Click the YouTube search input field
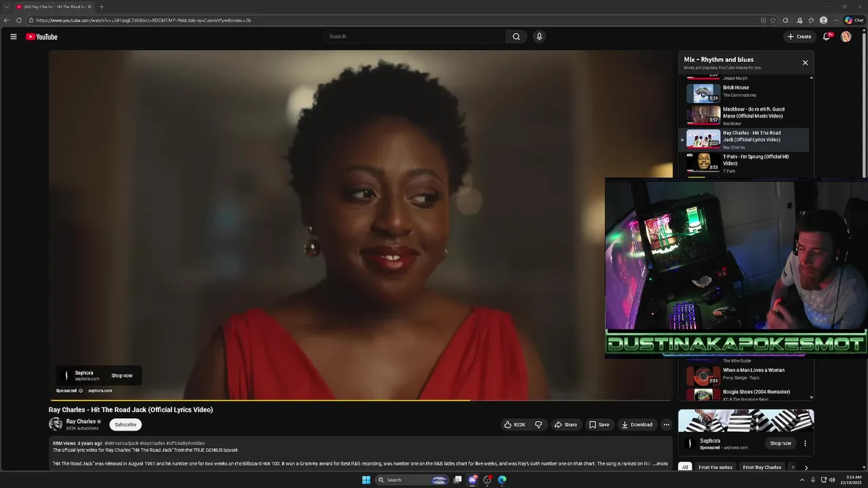Screen dimensions: 868x488 [x=414, y=37]
